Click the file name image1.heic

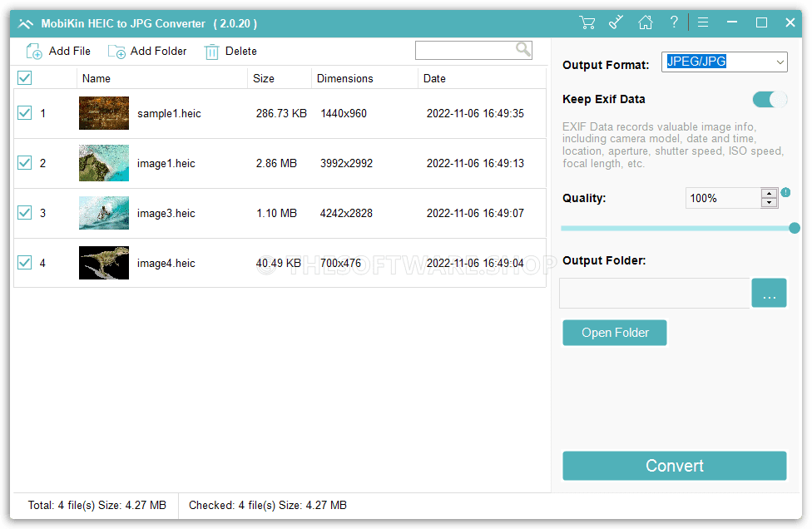coord(166,164)
